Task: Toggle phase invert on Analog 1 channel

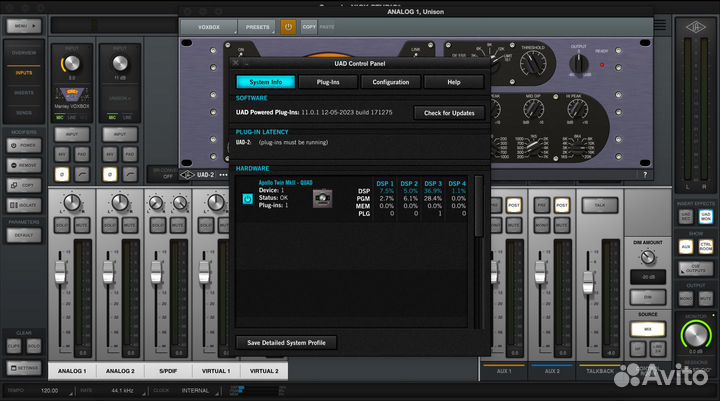Action: 62,174
